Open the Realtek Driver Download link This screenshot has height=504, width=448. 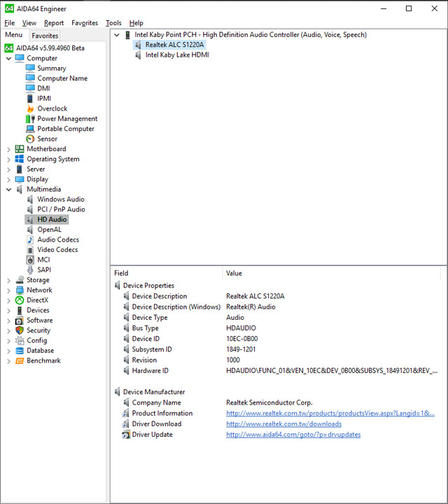[283, 424]
